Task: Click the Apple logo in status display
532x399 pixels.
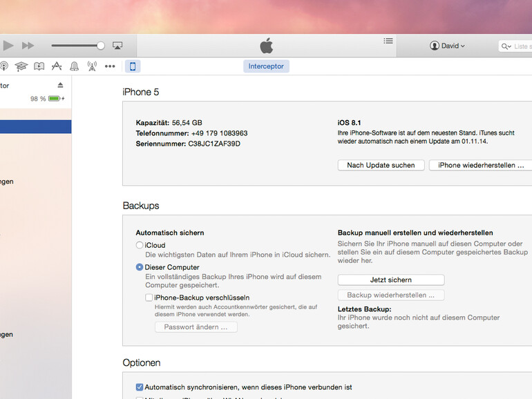Action: (266, 46)
